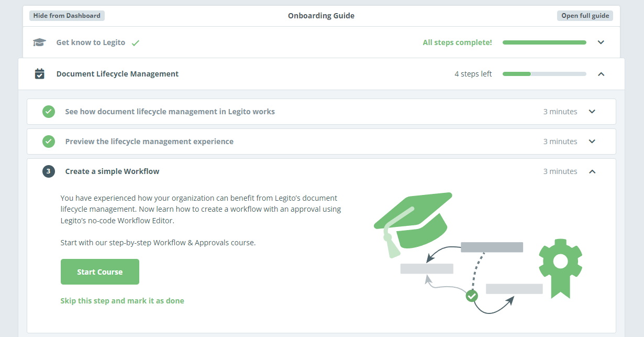
Task: Collapse the Document Lifecycle Management section chevron
Action: (601, 74)
